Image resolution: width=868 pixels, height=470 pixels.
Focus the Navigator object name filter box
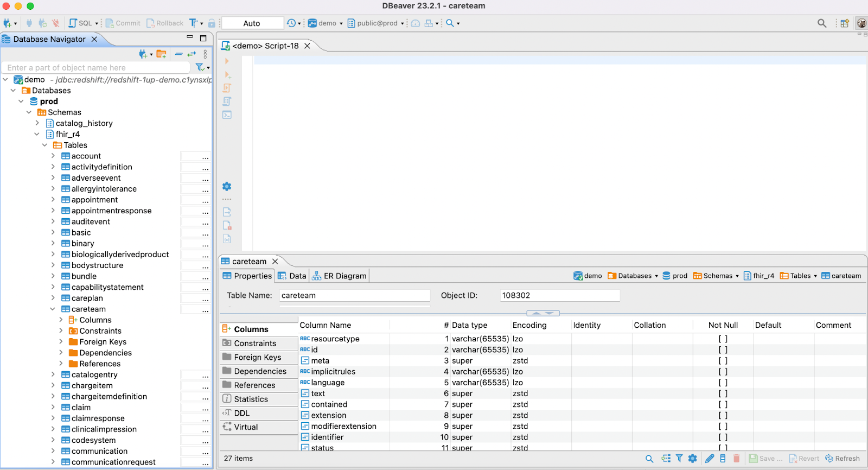coord(97,68)
